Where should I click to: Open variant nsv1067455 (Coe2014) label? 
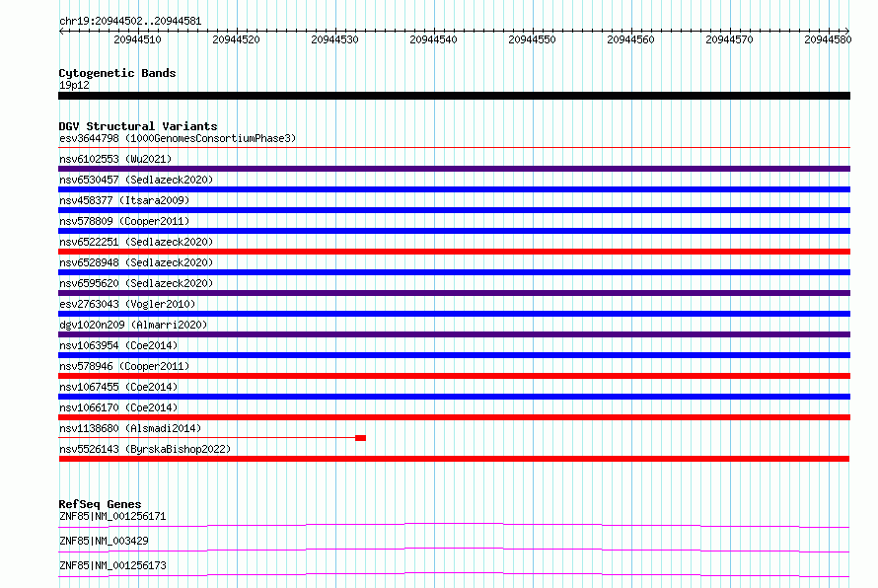click(118, 387)
